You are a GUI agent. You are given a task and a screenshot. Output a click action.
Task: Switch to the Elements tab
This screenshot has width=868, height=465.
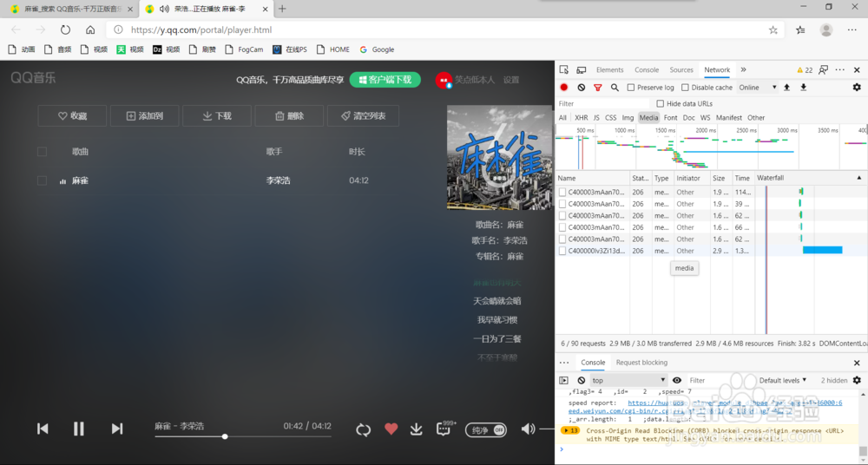(x=609, y=69)
